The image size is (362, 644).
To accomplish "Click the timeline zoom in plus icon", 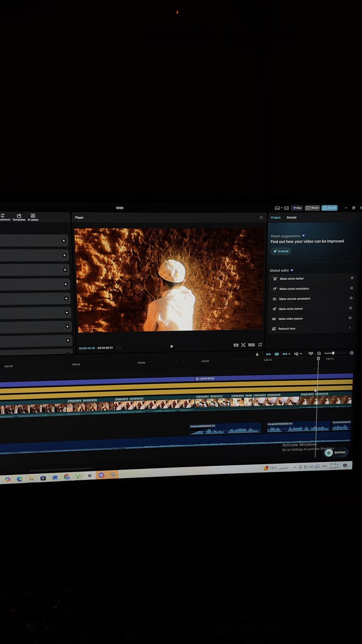I will (351, 353).
